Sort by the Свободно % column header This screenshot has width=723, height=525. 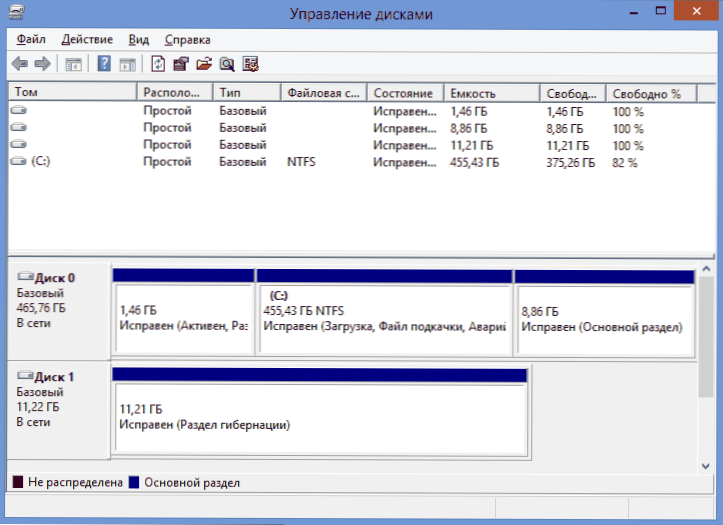(x=652, y=92)
